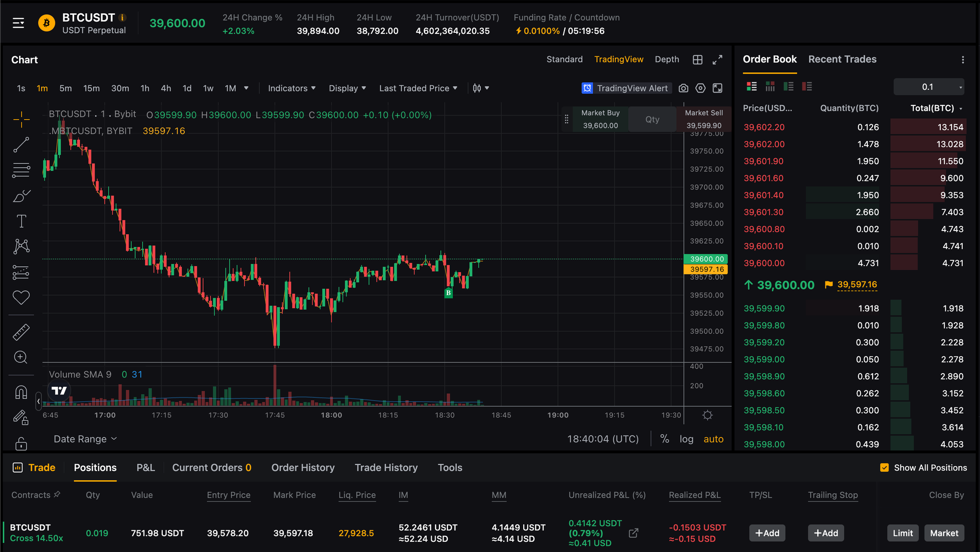The image size is (980, 552).
Task: Activate the zoom in tool
Action: (x=21, y=357)
